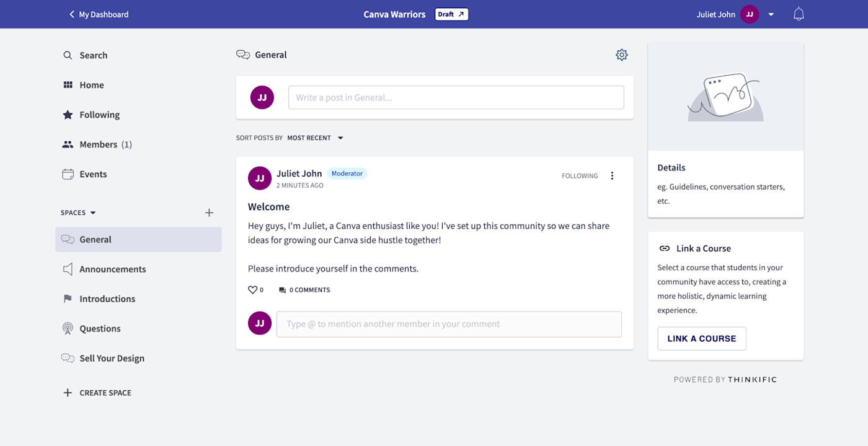Viewport: 868px width, 446px height.
Task: Open Juliet John's name on post
Action: pos(299,173)
